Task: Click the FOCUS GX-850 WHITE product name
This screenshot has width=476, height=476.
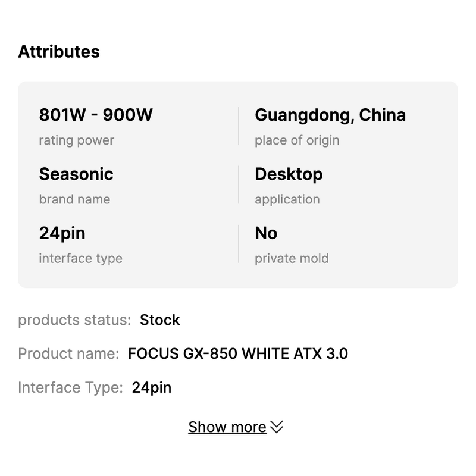Action: click(x=239, y=353)
